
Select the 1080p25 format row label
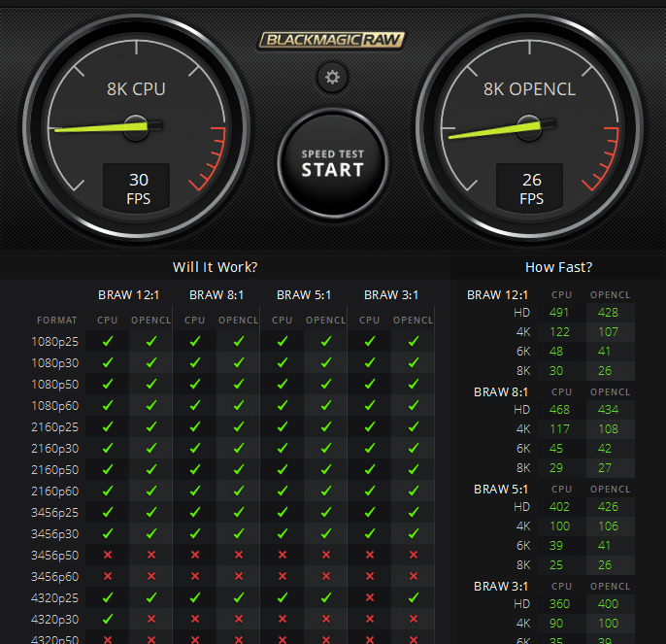[54, 342]
